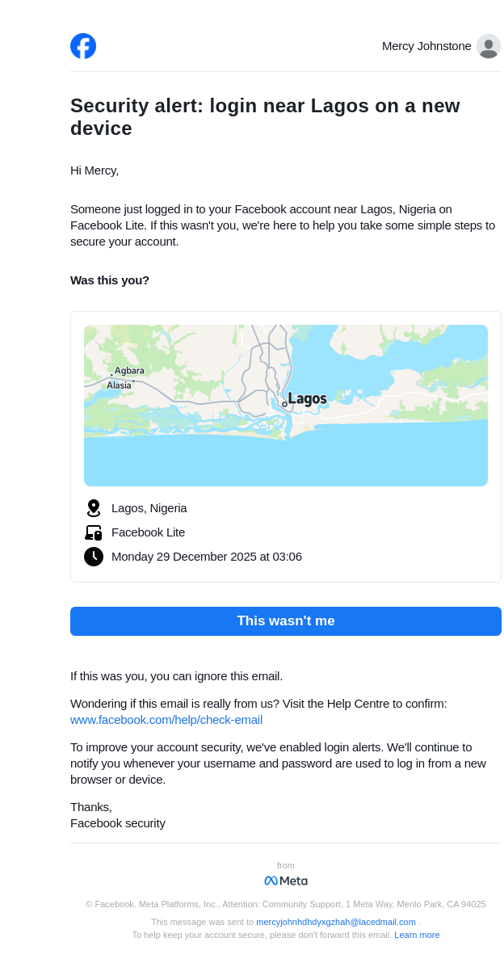Open the Learn more link
The width and height of the screenshot is (504, 980).
point(417,935)
